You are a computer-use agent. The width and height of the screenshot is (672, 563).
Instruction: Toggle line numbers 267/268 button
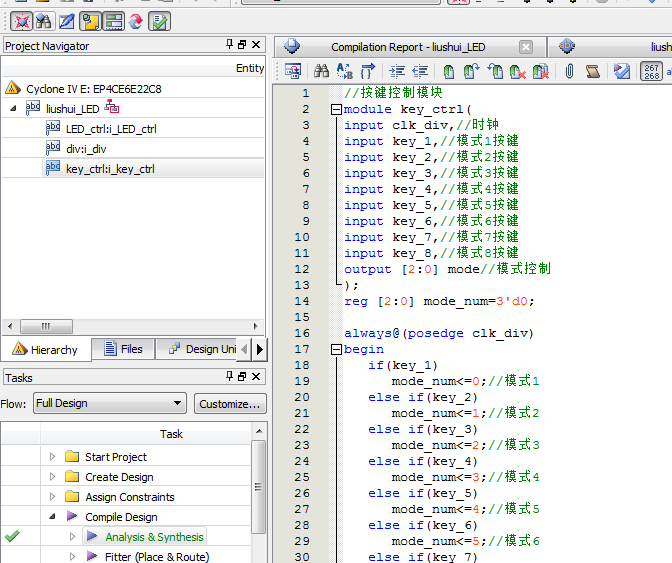651,71
